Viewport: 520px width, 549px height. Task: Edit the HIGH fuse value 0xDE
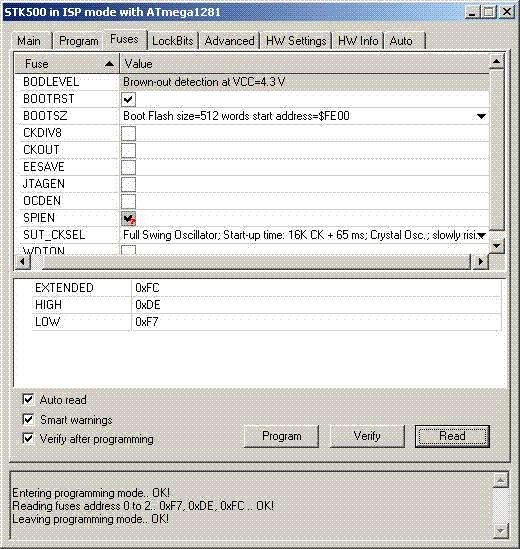316,305
